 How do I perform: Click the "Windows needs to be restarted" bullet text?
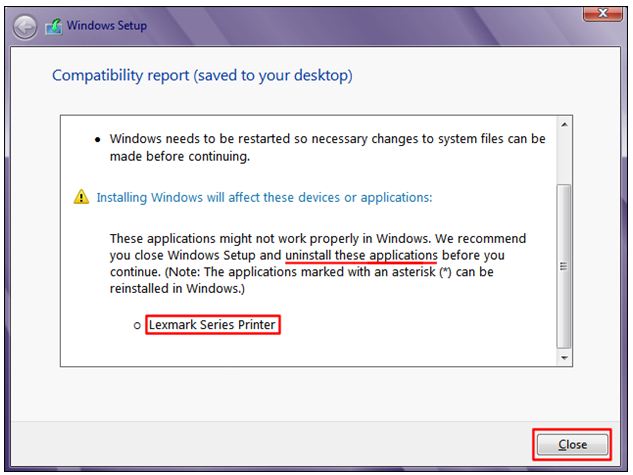coord(327,147)
